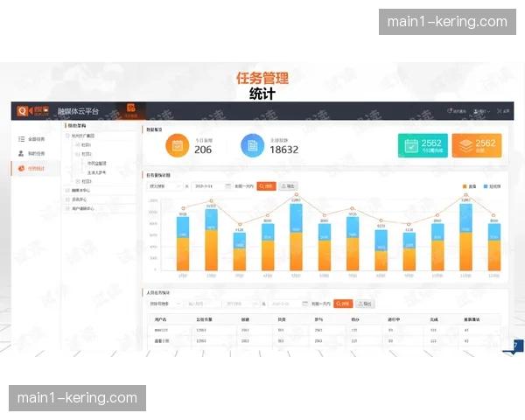
Task: Open the second dropdown in personnel filters
Action: [241, 304]
